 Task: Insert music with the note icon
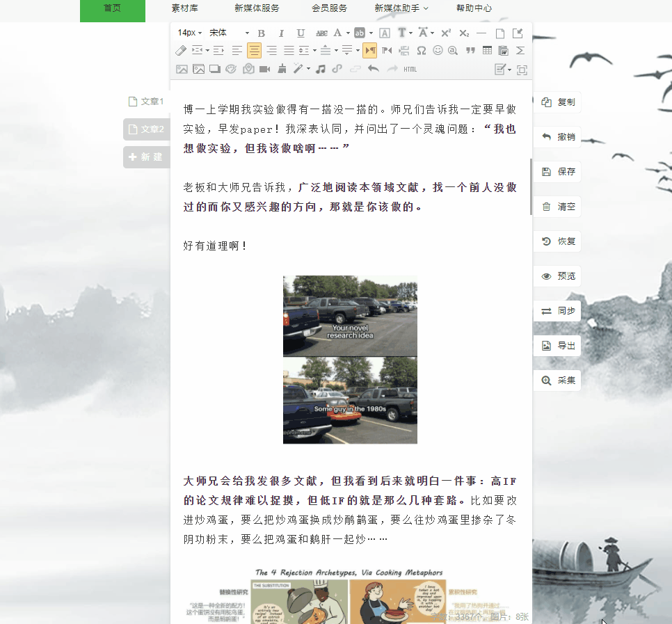pyautogui.click(x=321, y=69)
